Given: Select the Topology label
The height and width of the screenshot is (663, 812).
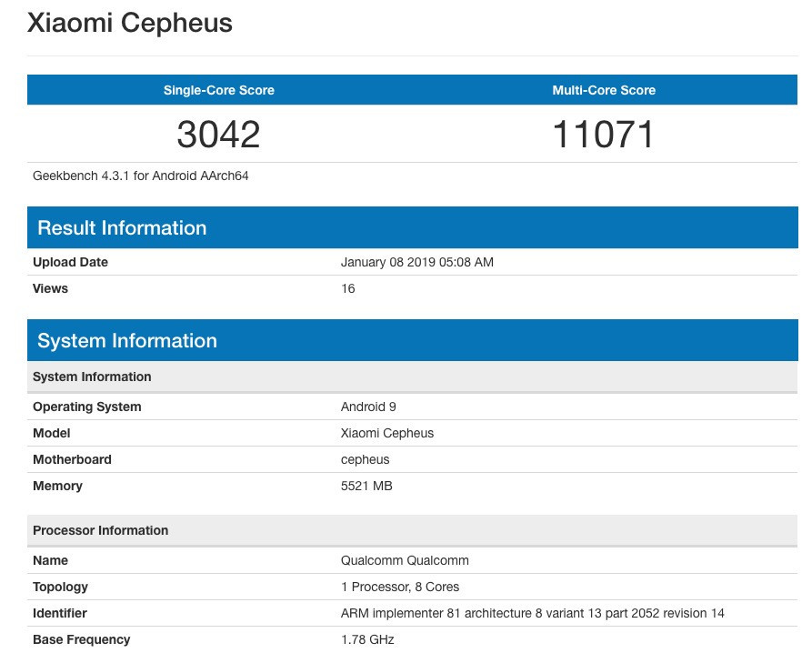Looking at the screenshot, I should click(60, 587).
